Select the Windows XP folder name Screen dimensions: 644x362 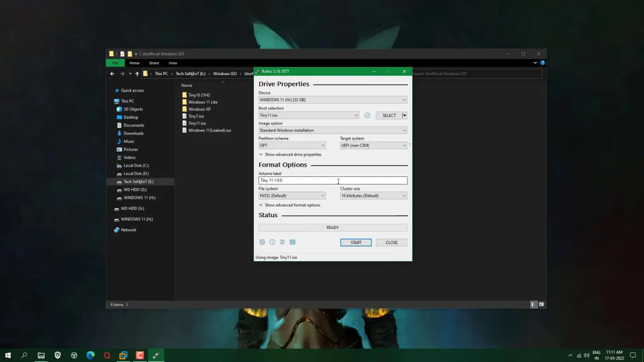[x=200, y=109]
